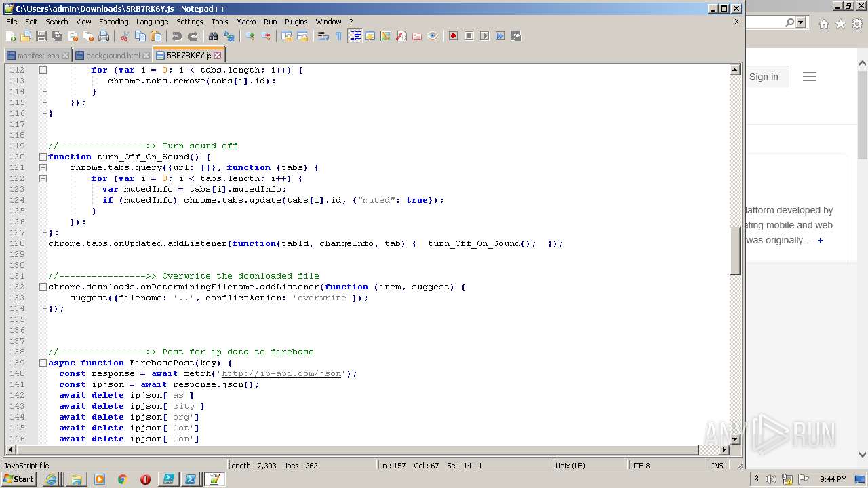Click the New file toolbar icon

coord(11,36)
